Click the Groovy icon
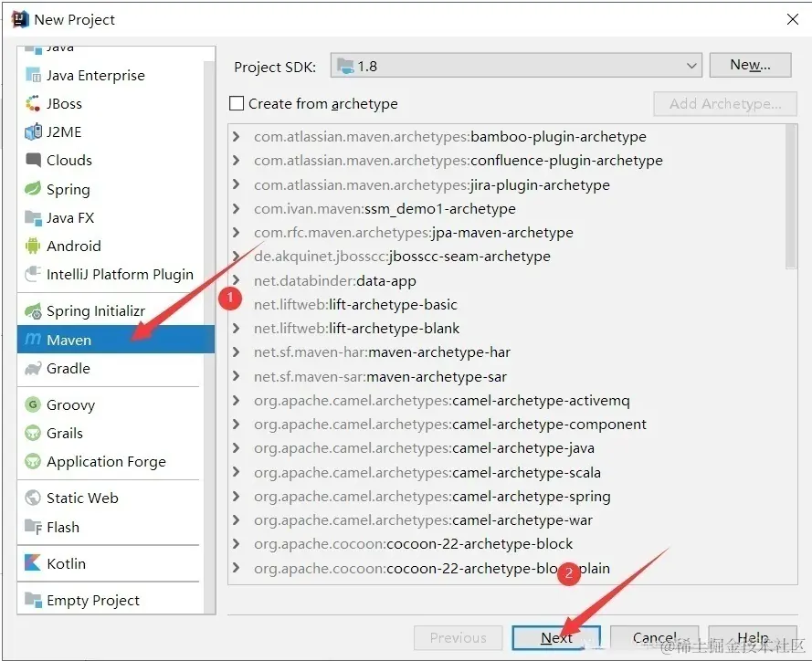 point(33,404)
